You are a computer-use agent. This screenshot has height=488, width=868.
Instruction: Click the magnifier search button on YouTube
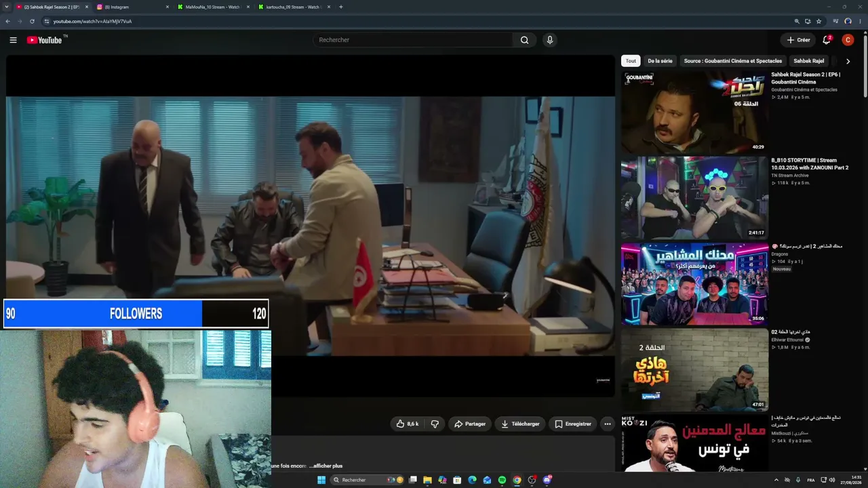click(x=524, y=40)
